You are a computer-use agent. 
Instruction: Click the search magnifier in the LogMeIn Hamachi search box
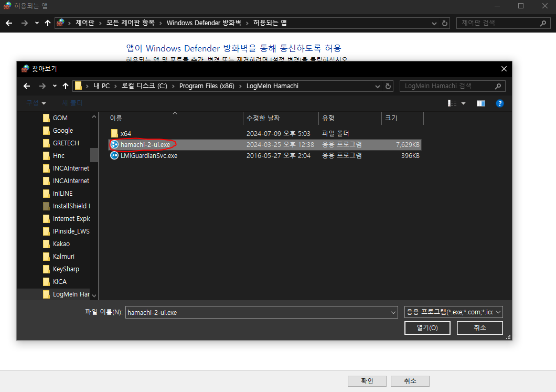pyautogui.click(x=498, y=86)
